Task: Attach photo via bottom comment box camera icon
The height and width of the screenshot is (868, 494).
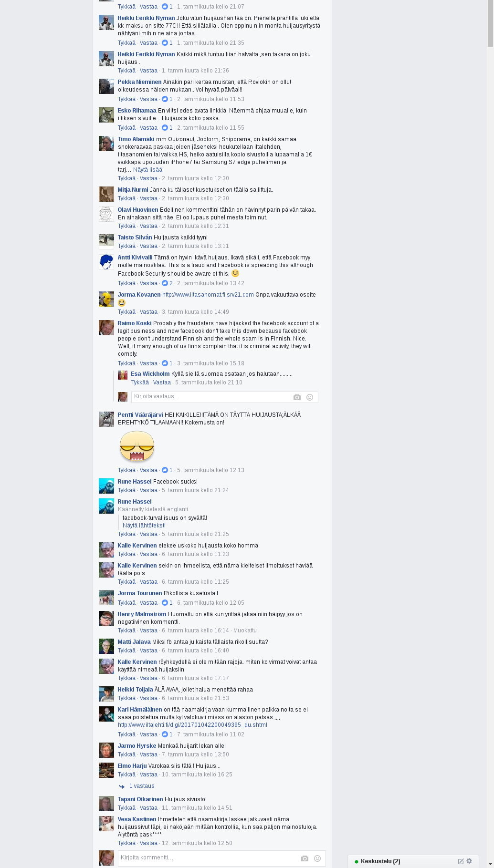Action: 305,858
